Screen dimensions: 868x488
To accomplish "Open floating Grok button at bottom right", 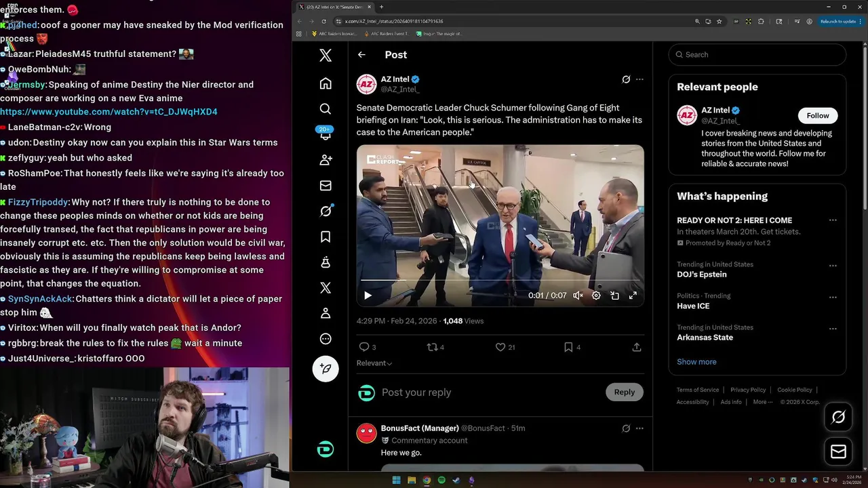I will coord(838,418).
